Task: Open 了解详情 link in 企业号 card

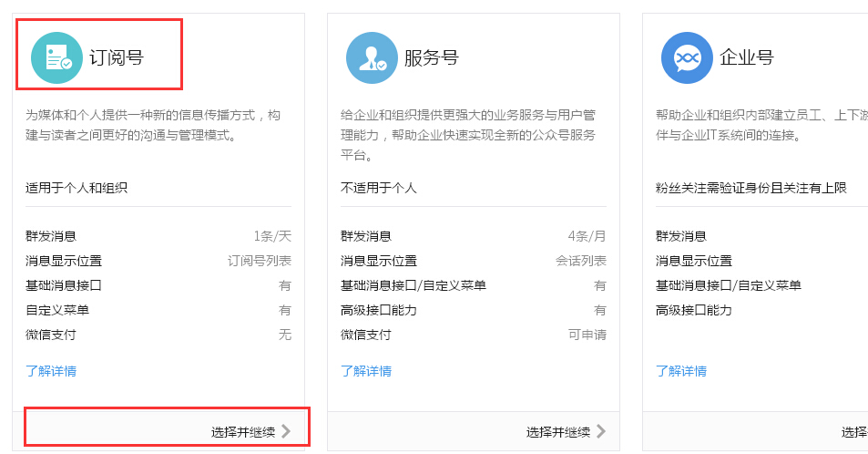Action: 681,371
